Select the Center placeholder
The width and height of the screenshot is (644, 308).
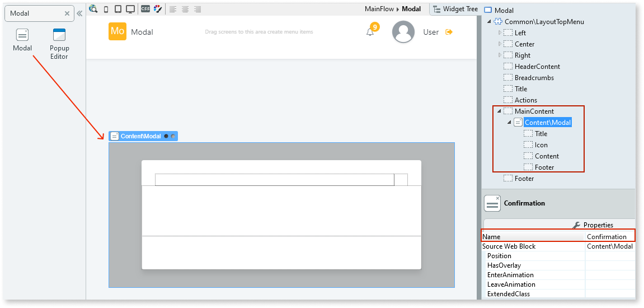(x=524, y=44)
